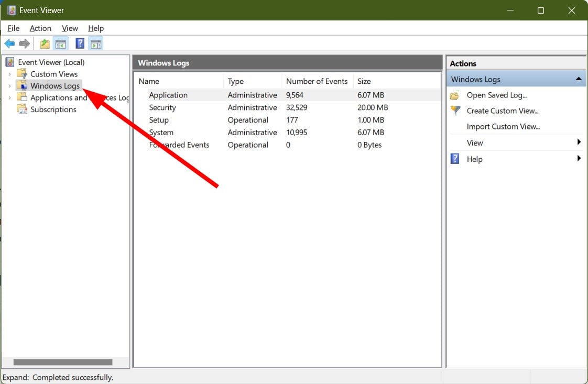This screenshot has width=588, height=384.
Task: Click the 32,529 events count cell
Action: click(297, 107)
